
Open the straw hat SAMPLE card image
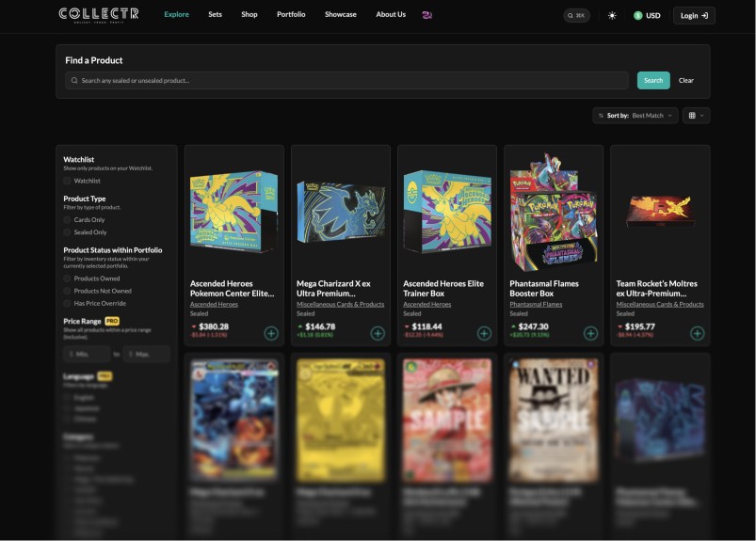click(447, 420)
